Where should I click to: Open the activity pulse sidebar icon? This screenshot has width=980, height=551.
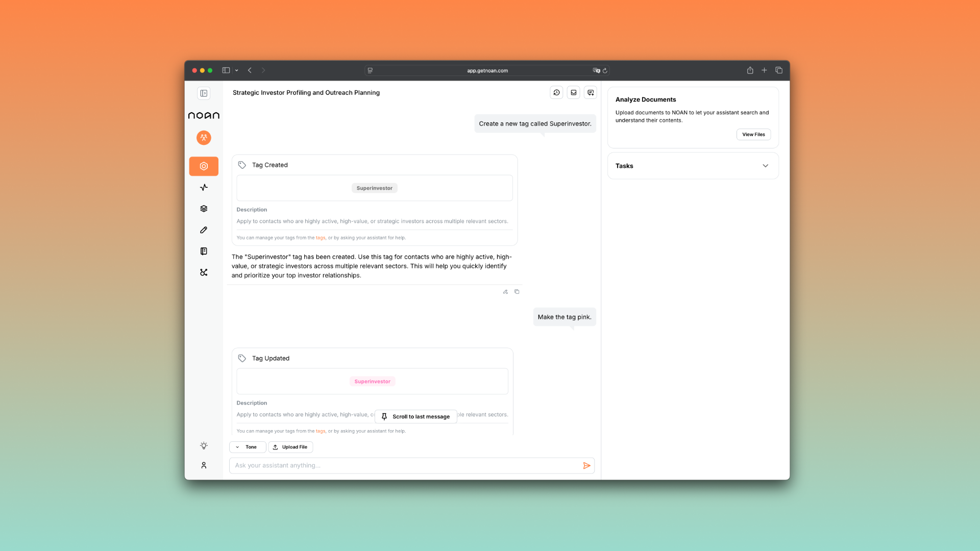pos(204,187)
